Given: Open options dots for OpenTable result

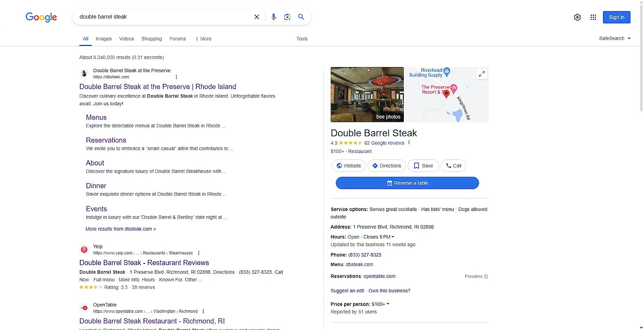Looking at the screenshot, I should click(x=203, y=312).
